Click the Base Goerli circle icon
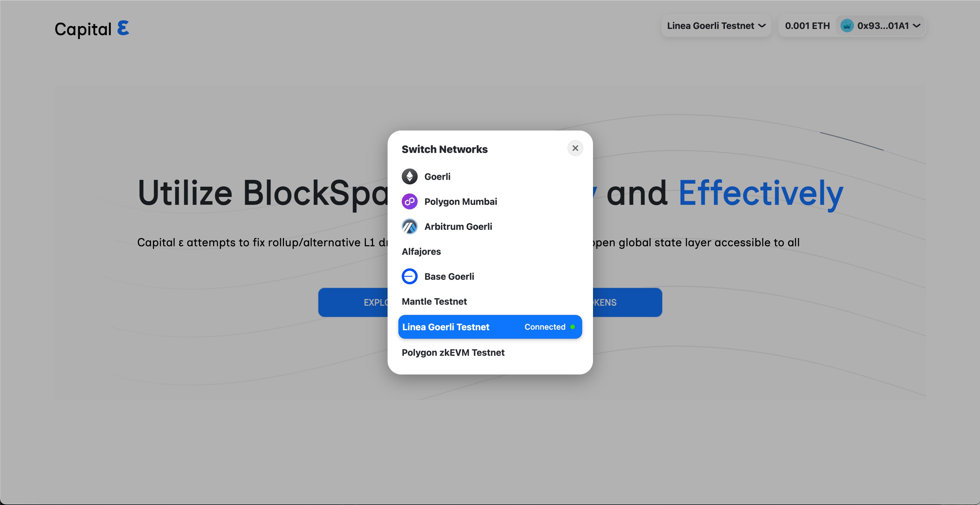Viewport: 980px width, 505px height. click(x=410, y=276)
